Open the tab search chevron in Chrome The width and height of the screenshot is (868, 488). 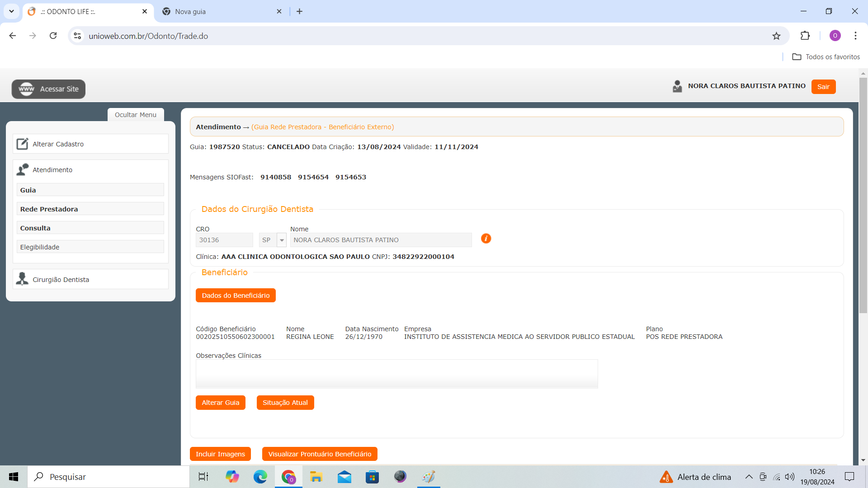11,11
